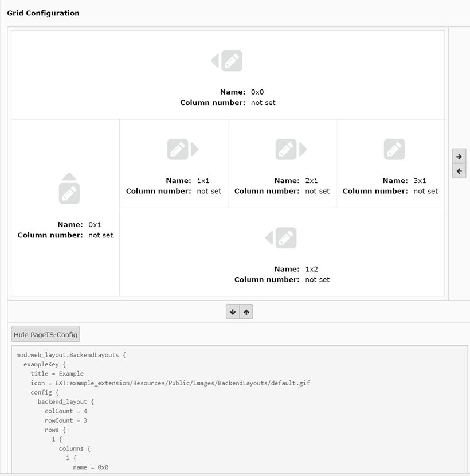Expand cell 1x1 rightward with its triangle

click(195, 149)
